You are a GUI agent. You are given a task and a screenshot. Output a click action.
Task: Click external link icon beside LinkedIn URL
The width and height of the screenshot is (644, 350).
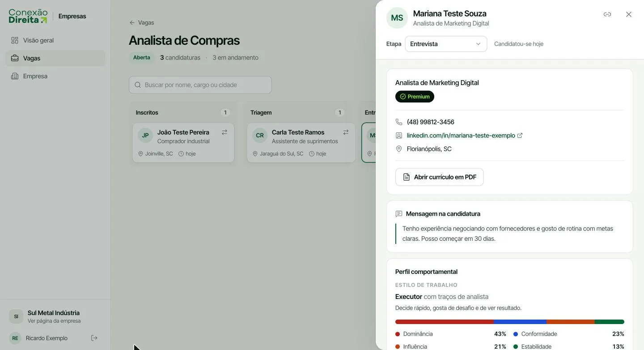tap(520, 136)
